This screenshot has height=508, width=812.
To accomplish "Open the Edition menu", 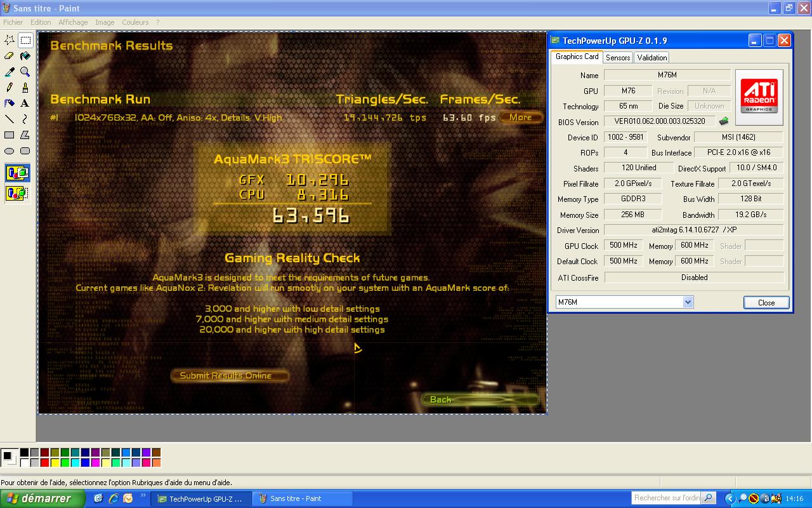I will pos(41,22).
